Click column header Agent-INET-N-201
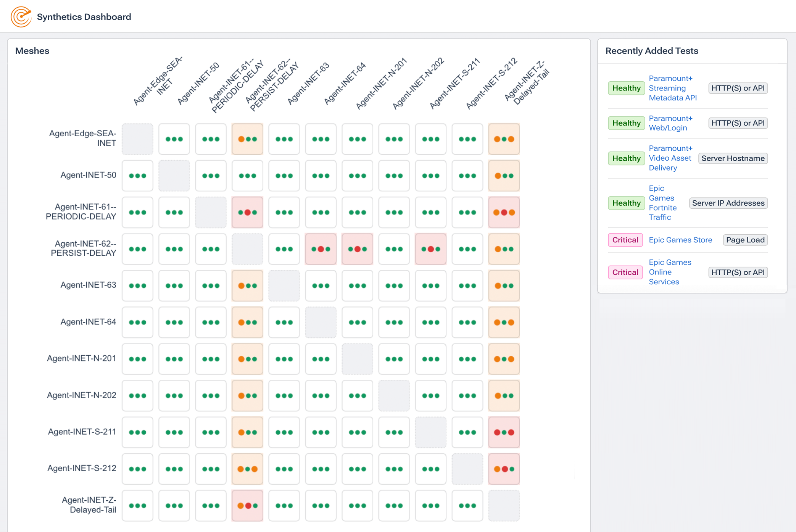Image resolution: width=796 pixels, height=532 pixels. tap(381, 84)
